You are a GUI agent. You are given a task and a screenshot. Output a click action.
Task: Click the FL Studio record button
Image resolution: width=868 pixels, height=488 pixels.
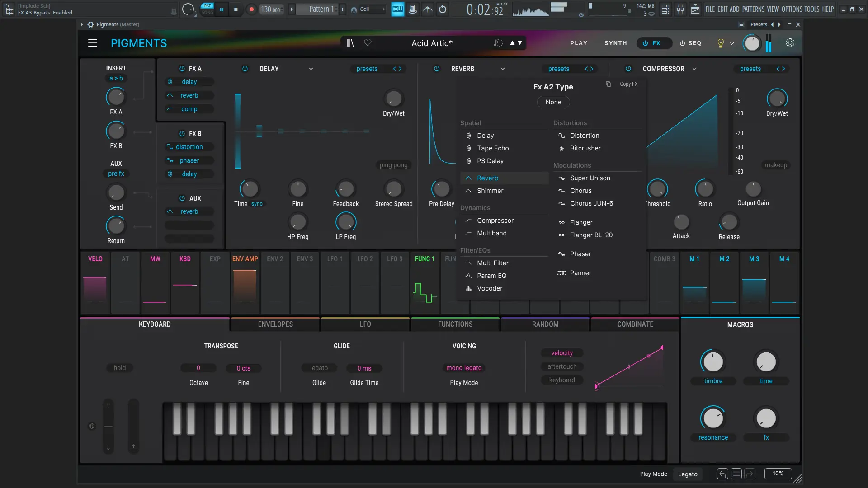[252, 9]
